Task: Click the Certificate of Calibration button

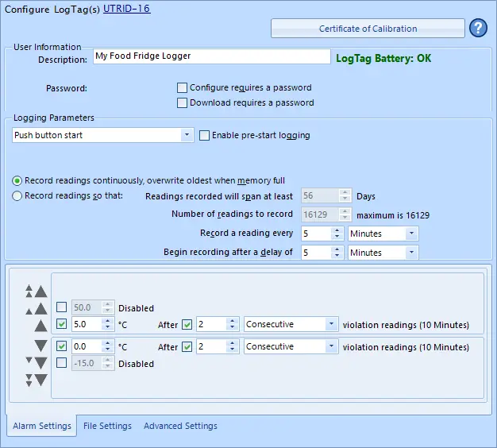Action: [x=368, y=29]
